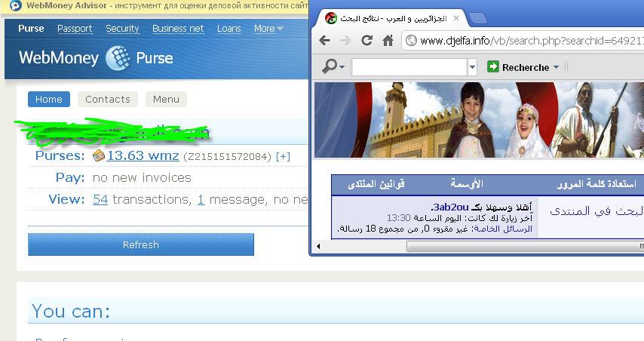Click the browser forward arrow
The image size is (644, 341).
coord(346,40)
